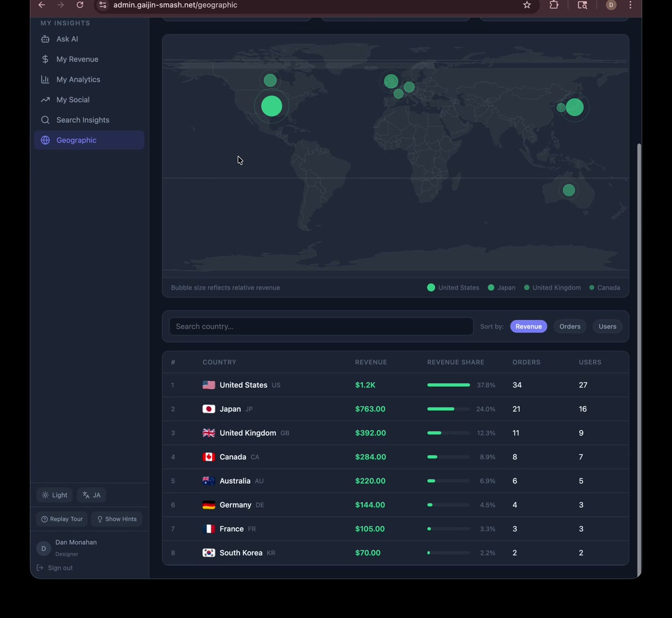672x618 pixels.
Task: Click the Search country input field
Action: (x=321, y=326)
